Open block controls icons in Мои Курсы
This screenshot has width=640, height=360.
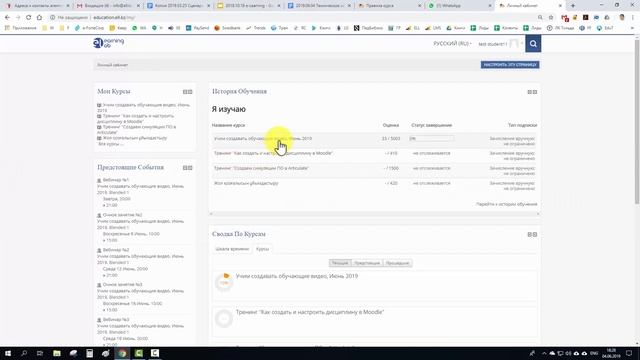pos(187,92)
